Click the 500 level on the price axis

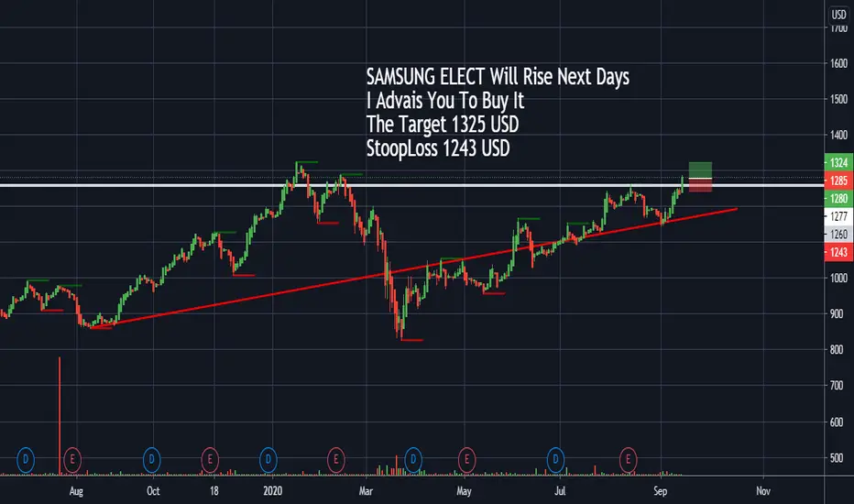(836, 458)
